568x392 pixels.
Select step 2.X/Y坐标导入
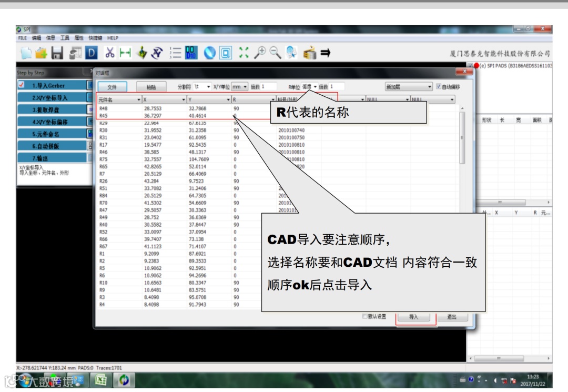(52, 97)
